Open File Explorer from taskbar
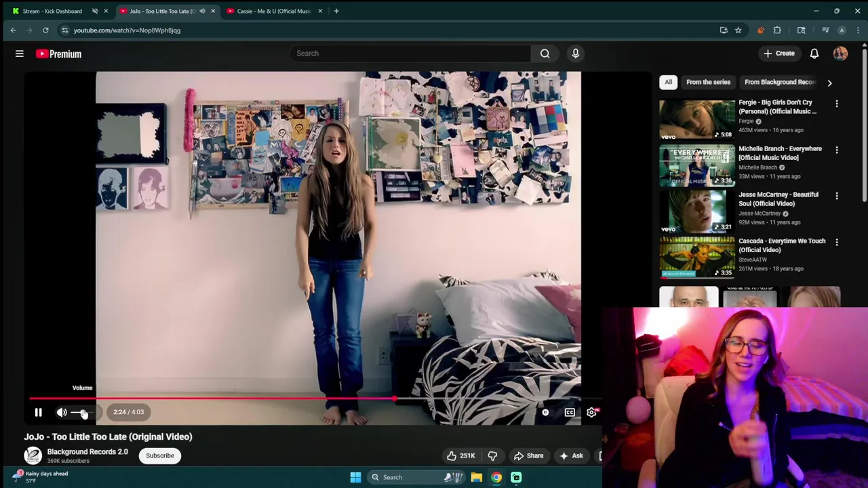868x488 pixels. (x=477, y=477)
